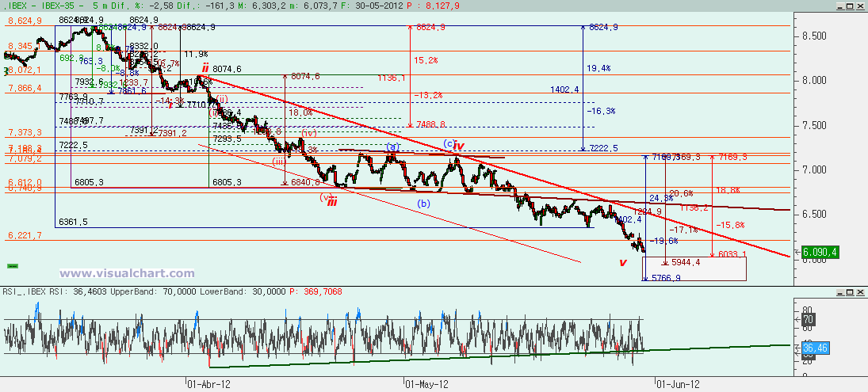This screenshot has height=392, width=868.
Task: Click the current price tag 6.090,4
Action: (821, 253)
